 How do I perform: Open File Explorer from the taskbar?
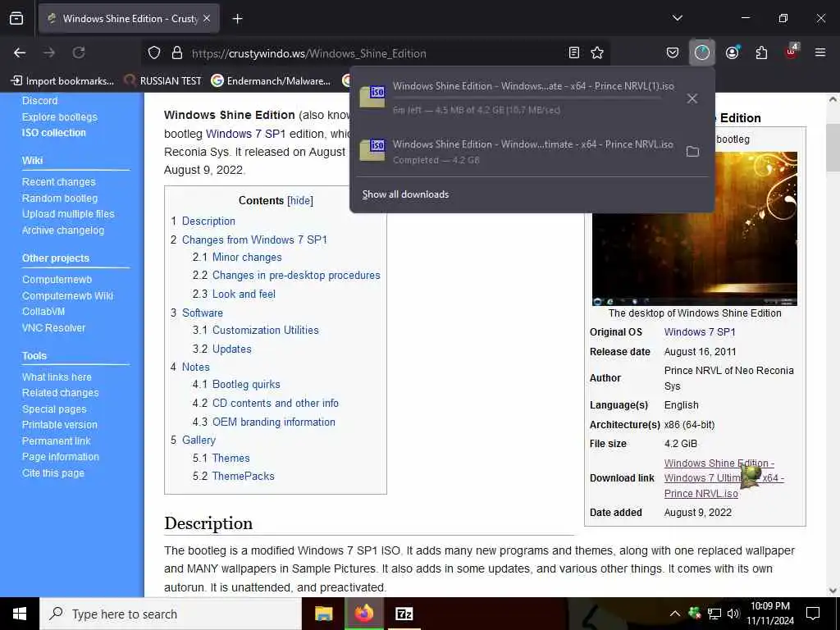pyautogui.click(x=323, y=614)
